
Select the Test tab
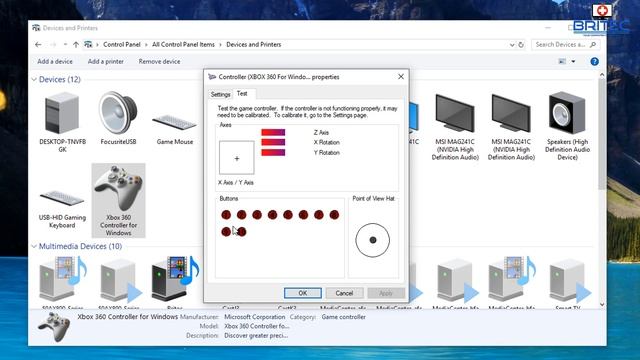click(242, 93)
